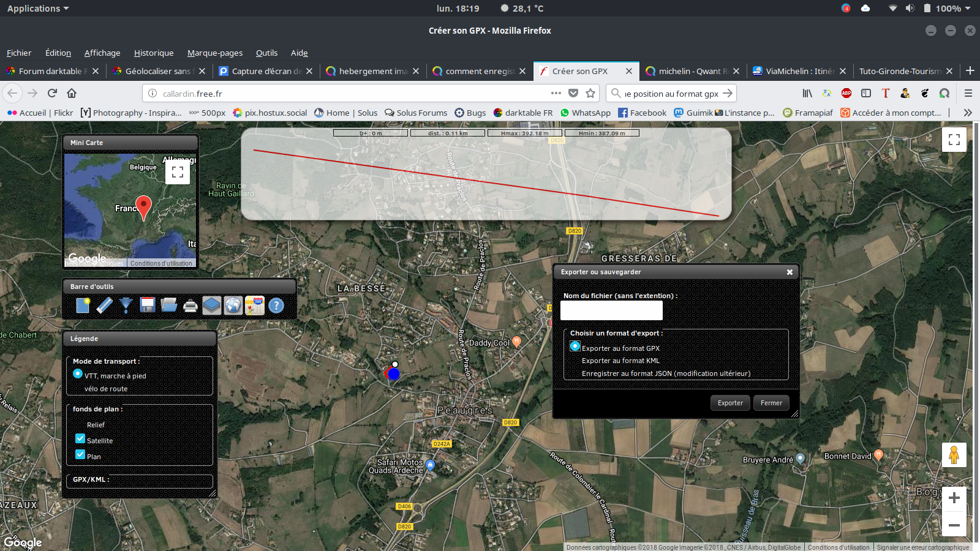Switch to the ViaMichelin tab
This screenshot has height=551, width=980.
pos(799,71)
